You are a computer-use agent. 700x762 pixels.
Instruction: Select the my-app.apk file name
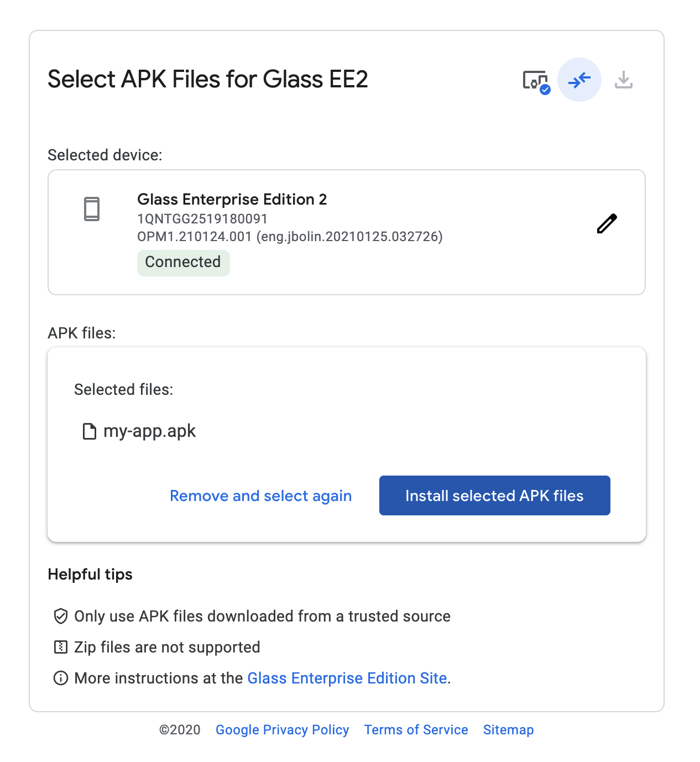pos(150,431)
